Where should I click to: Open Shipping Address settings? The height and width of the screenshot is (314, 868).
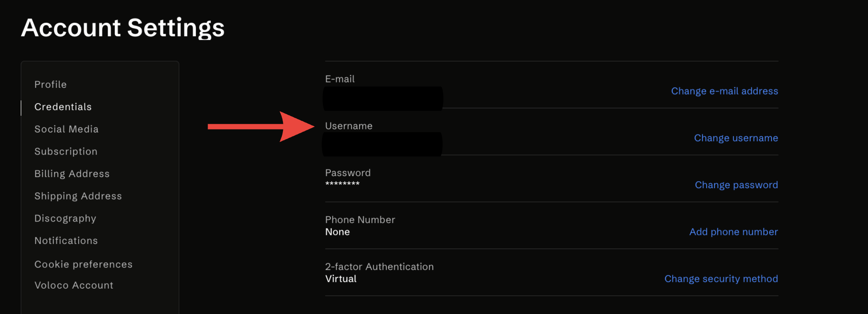(x=78, y=196)
